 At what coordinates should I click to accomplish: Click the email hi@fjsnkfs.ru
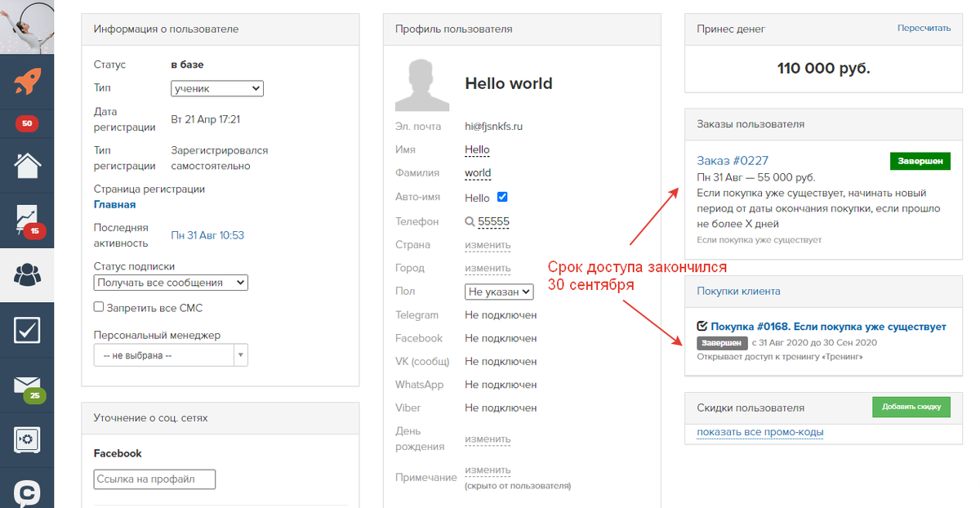coord(493,127)
